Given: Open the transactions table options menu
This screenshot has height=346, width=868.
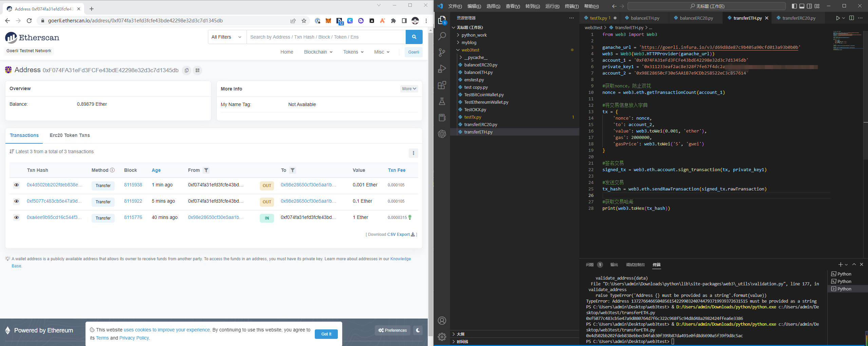Looking at the screenshot, I should tap(413, 153).
